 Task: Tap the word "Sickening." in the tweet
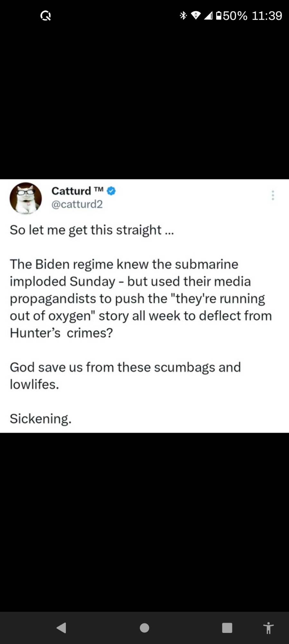coord(41,419)
